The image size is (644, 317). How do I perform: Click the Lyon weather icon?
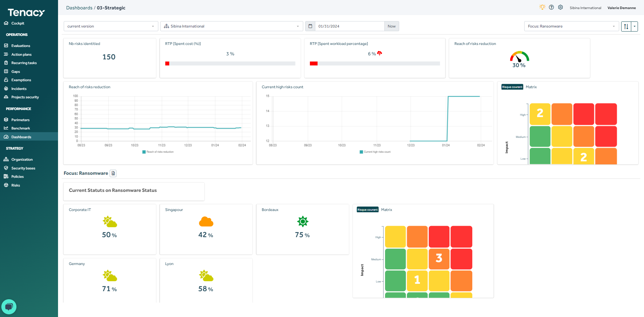tap(206, 276)
